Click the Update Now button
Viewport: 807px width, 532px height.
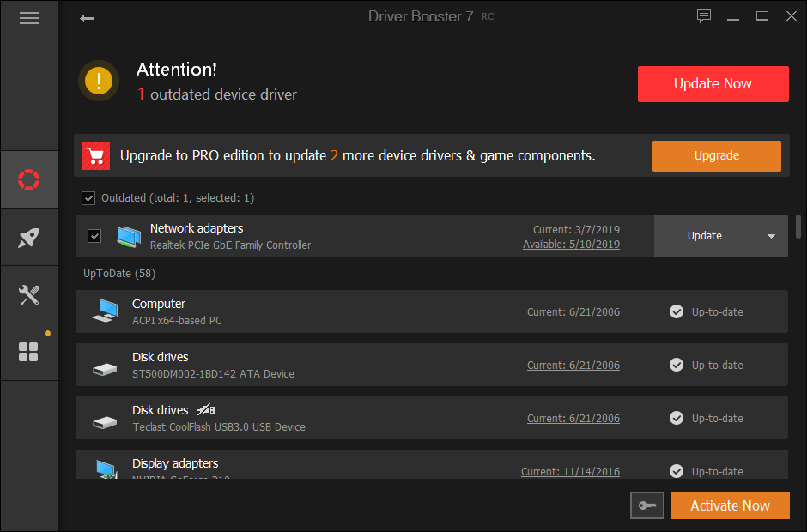tap(713, 83)
